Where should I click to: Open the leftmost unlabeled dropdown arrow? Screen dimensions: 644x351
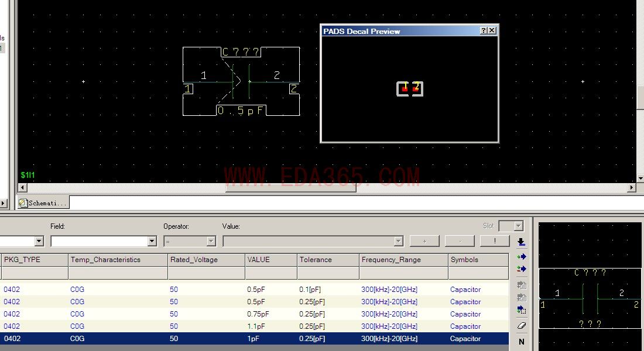click(x=39, y=241)
